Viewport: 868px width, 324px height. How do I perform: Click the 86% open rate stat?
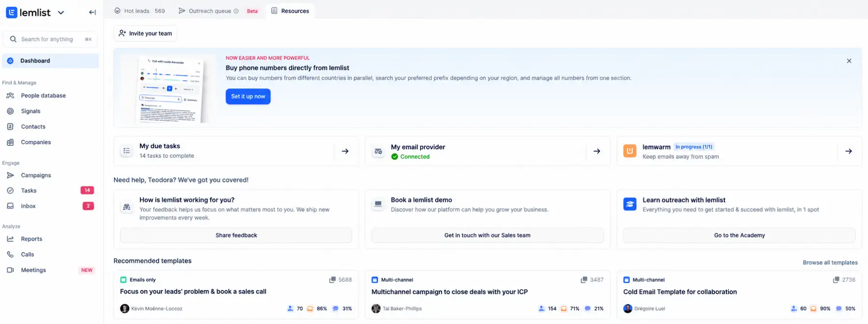point(317,309)
